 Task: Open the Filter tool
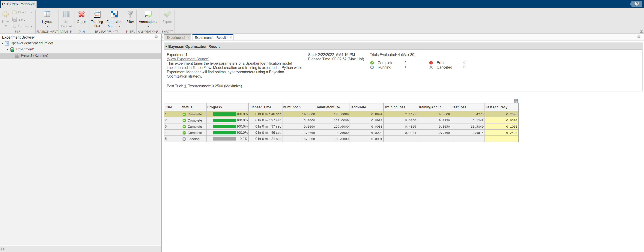click(130, 15)
